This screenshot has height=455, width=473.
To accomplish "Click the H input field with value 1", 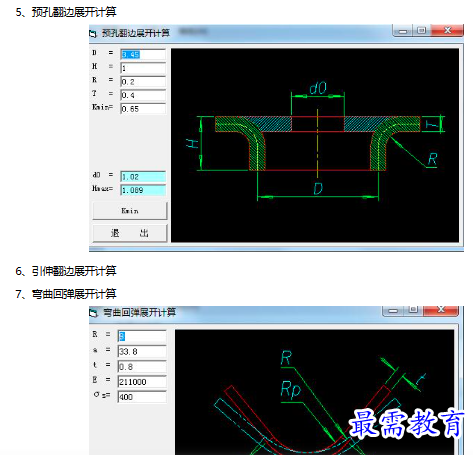I will (143, 68).
